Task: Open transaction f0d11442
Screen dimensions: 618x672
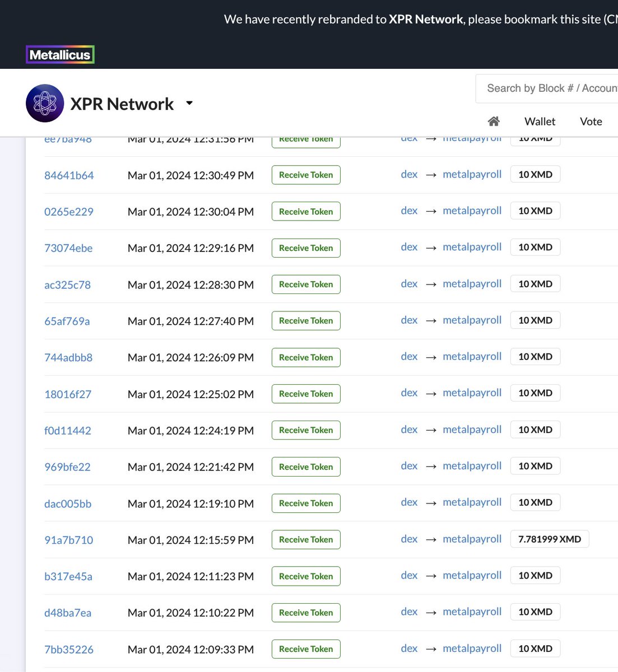Action: [x=68, y=431]
